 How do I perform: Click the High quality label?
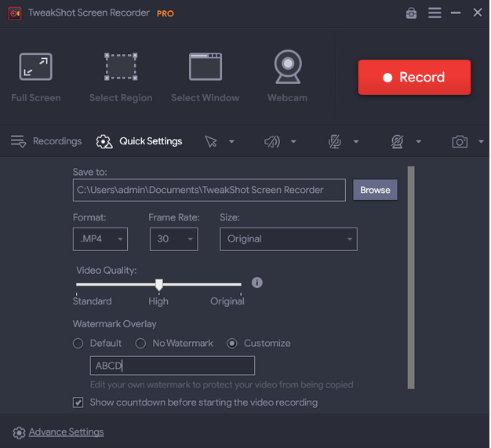158,301
